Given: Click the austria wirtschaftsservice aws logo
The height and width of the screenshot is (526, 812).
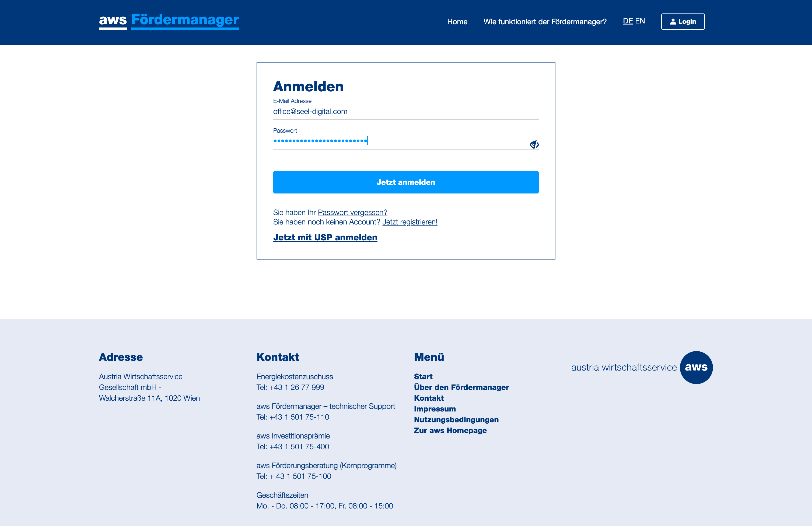Looking at the screenshot, I should click(x=642, y=368).
